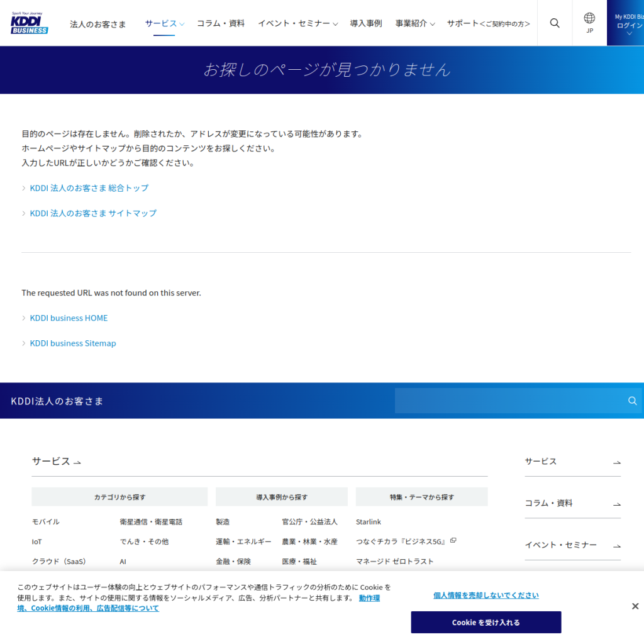Open KDDI business Sitemap link
Screen dimensions: 644x644
pos(73,343)
